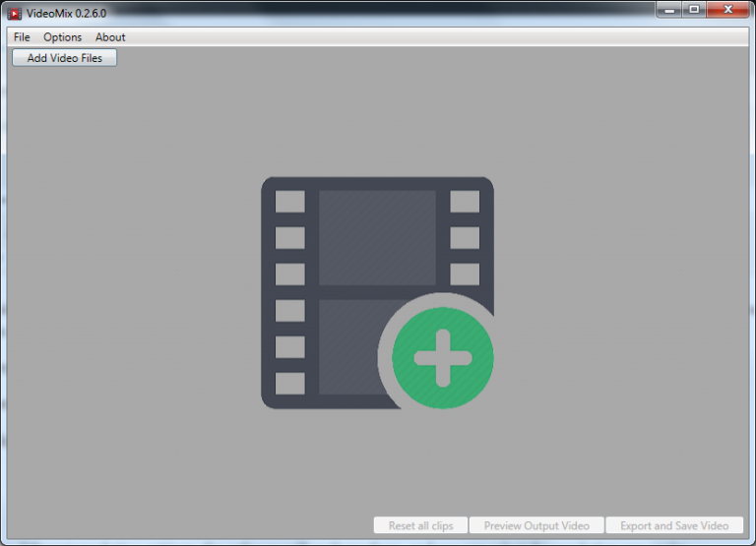
Task: Click the Add Video Files button
Action: point(64,58)
